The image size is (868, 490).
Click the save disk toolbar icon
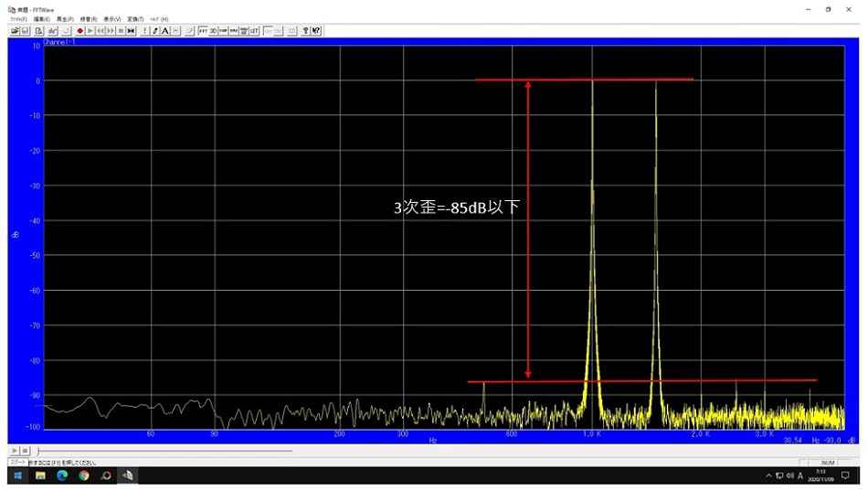tap(26, 30)
